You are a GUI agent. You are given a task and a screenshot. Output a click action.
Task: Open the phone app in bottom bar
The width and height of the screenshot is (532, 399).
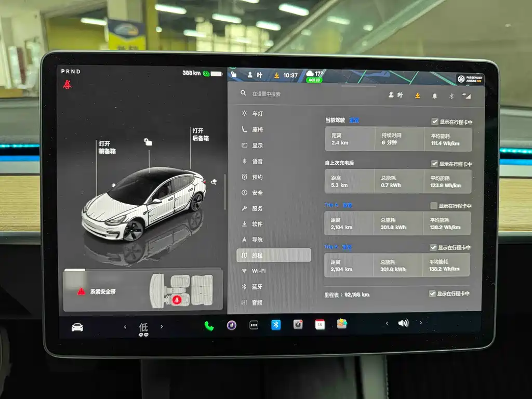pos(209,326)
